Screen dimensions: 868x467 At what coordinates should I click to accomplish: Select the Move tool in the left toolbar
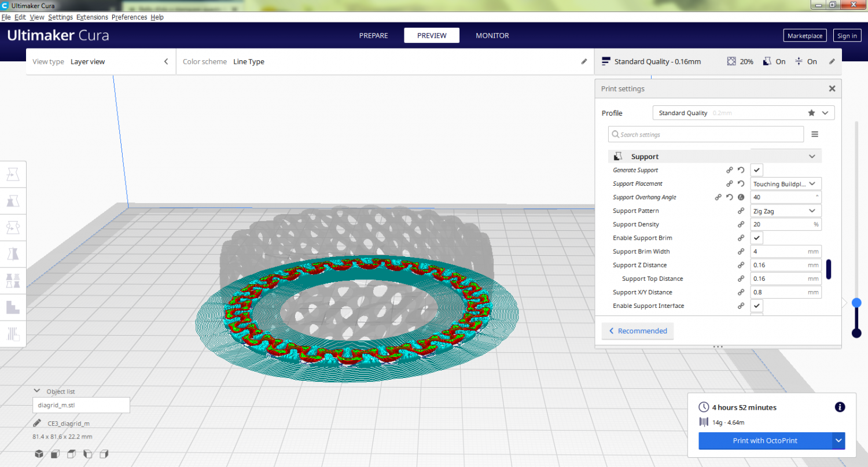click(13, 174)
